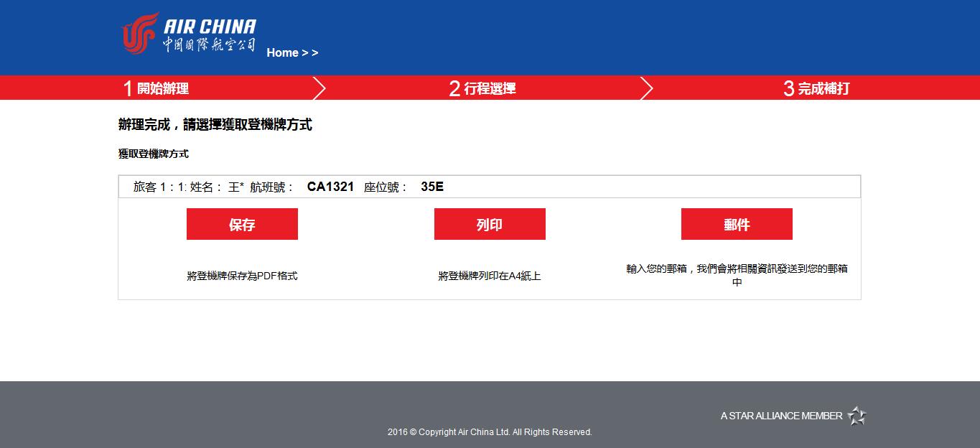Click the arrow after step 1 開始辦理
This screenshot has height=448, width=980.
(319, 88)
